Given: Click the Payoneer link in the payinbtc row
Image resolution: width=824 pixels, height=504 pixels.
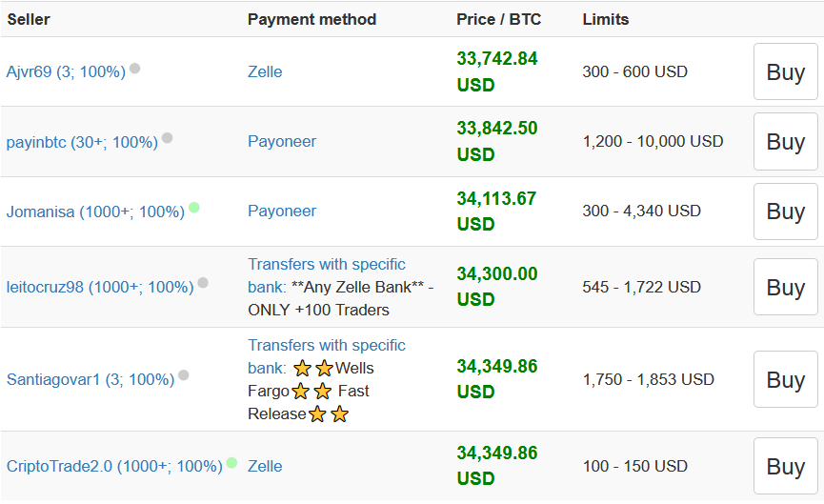Looking at the screenshot, I should coord(282,142).
